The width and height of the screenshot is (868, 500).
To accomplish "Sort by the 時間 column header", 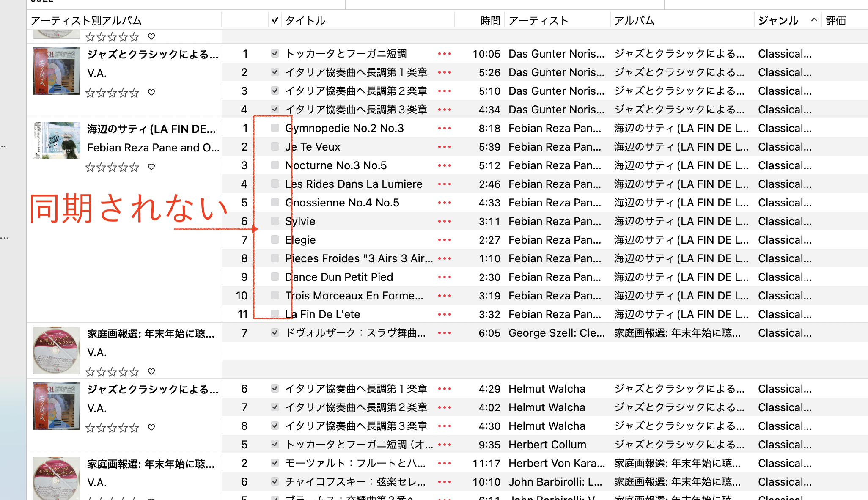I will coord(490,20).
